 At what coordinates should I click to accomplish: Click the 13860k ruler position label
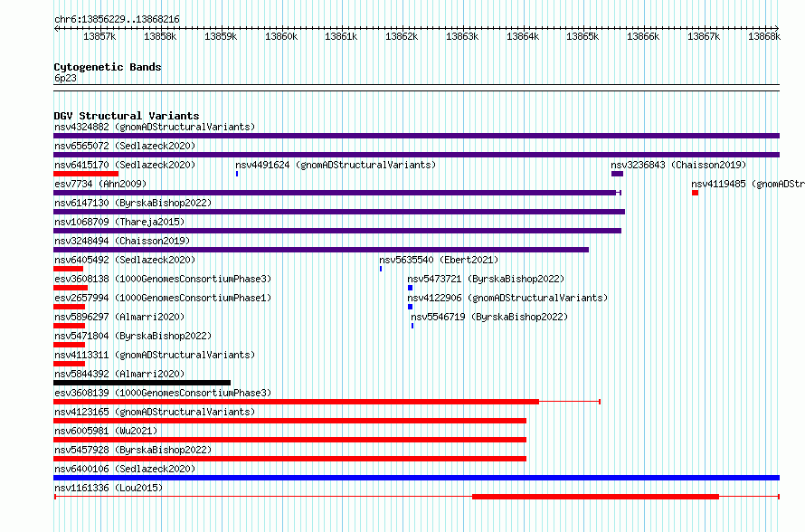coord(281,36)
